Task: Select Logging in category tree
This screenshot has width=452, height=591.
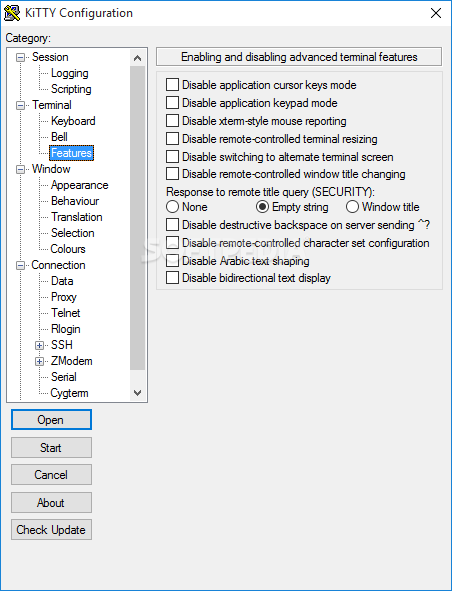Action: (x=70, y=73)
